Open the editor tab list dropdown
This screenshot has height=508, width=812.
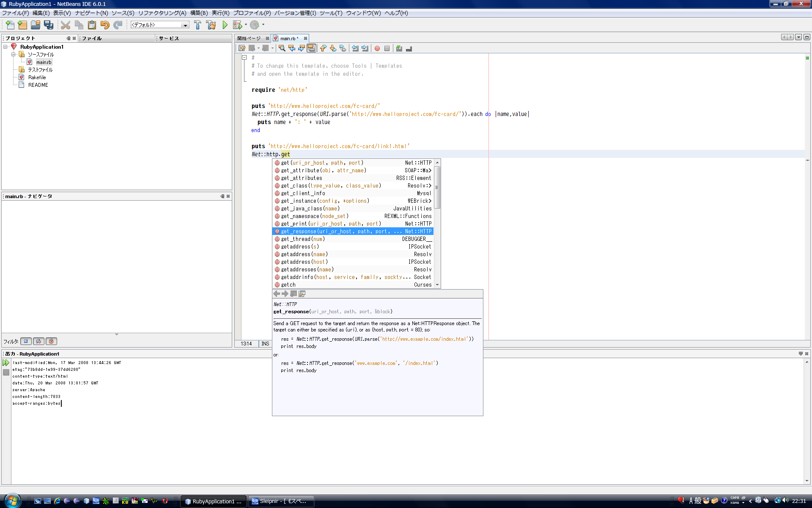[x=798, y=37]
